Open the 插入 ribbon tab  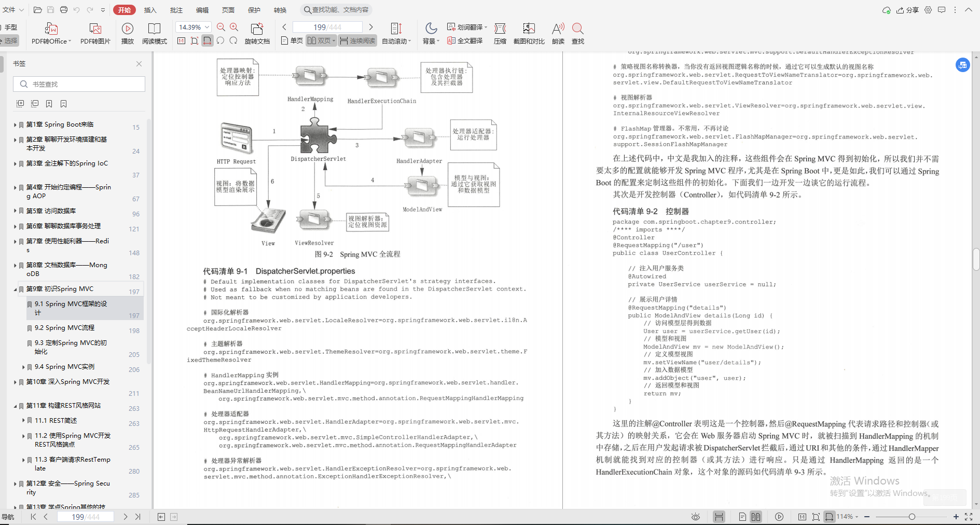point(150,10)
